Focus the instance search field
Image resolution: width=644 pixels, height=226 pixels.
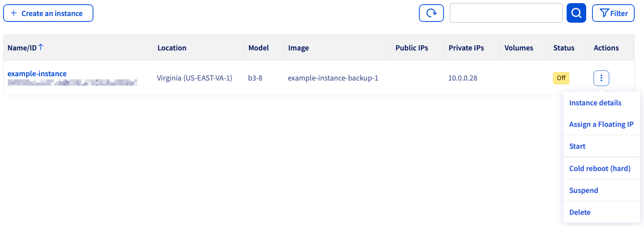pos(506,13)
